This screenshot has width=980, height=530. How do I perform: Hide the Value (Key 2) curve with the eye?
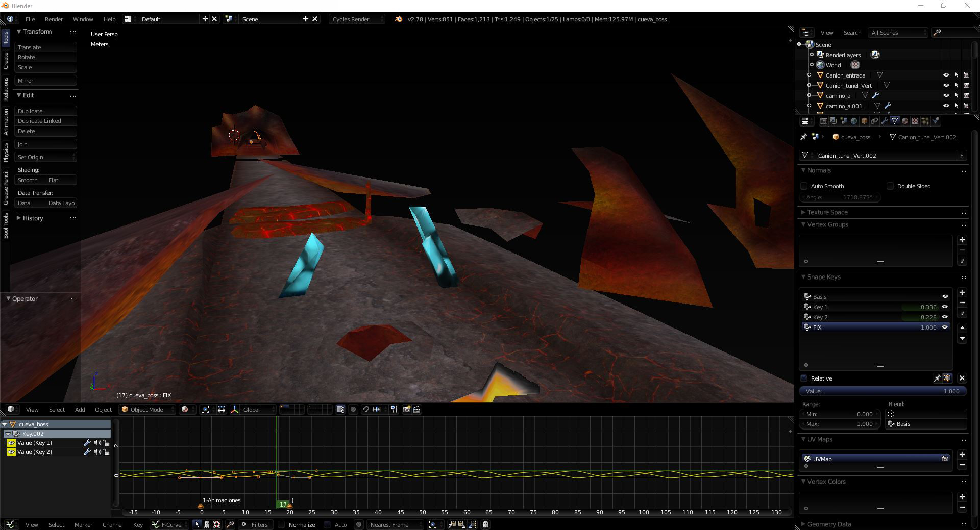click(x=11, y=452)
